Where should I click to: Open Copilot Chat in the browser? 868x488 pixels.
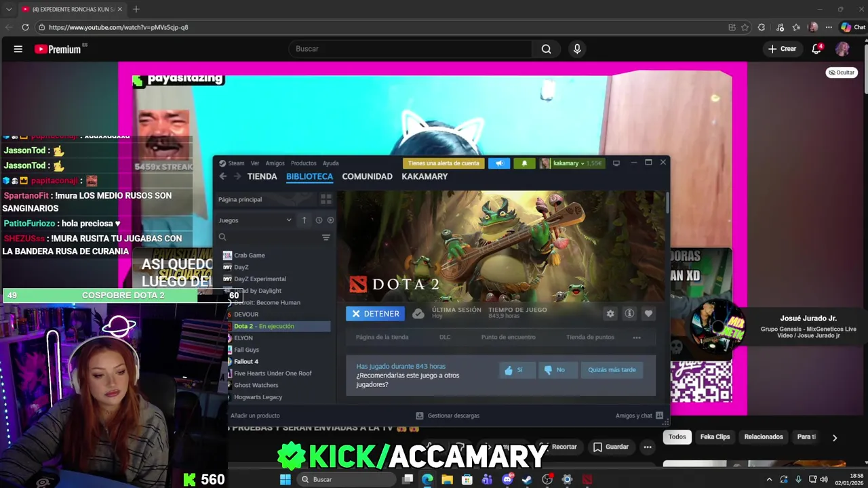click(853, 27)
